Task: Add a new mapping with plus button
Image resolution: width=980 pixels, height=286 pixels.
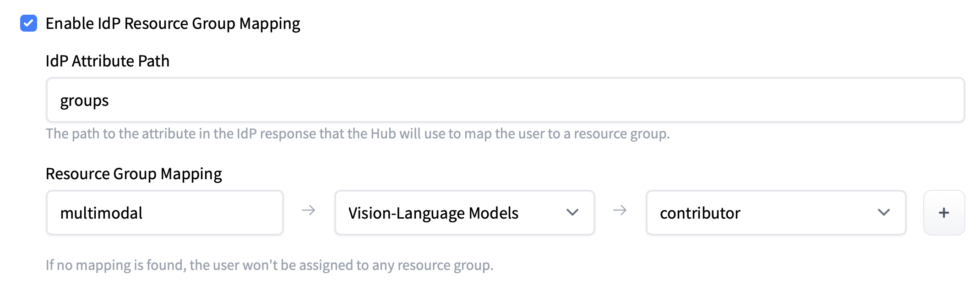Action: (x=944, y=213)
